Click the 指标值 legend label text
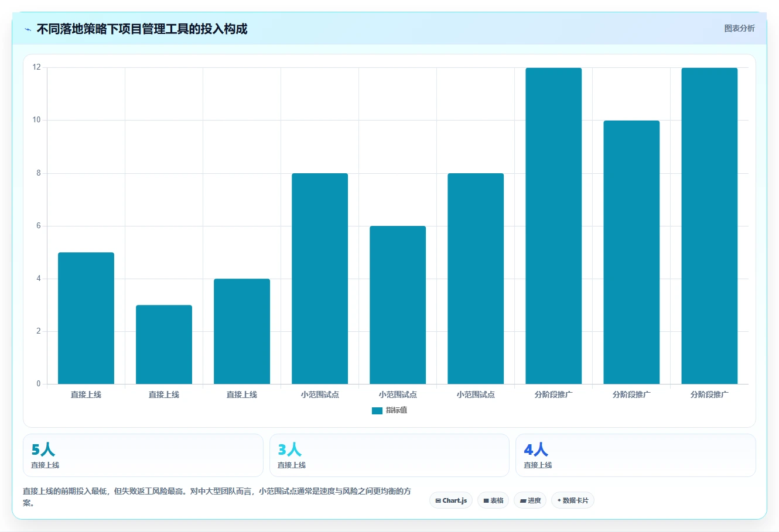 click(x=397, y=410)
